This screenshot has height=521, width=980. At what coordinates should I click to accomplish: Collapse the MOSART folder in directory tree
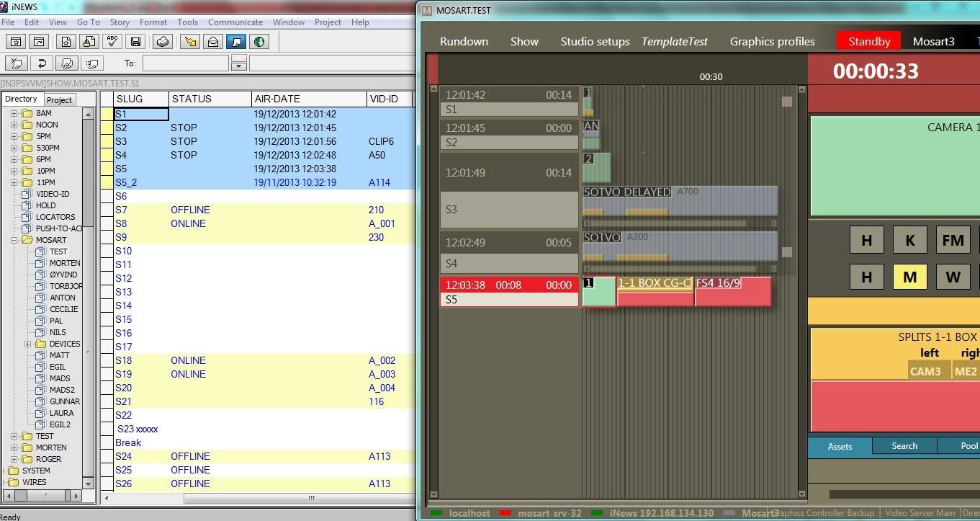14,240
